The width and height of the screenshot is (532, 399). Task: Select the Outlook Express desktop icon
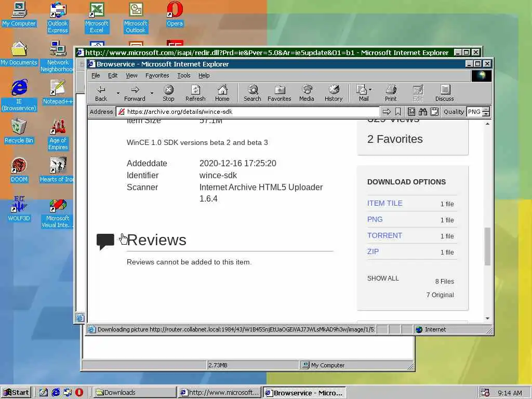pos(58,18)
